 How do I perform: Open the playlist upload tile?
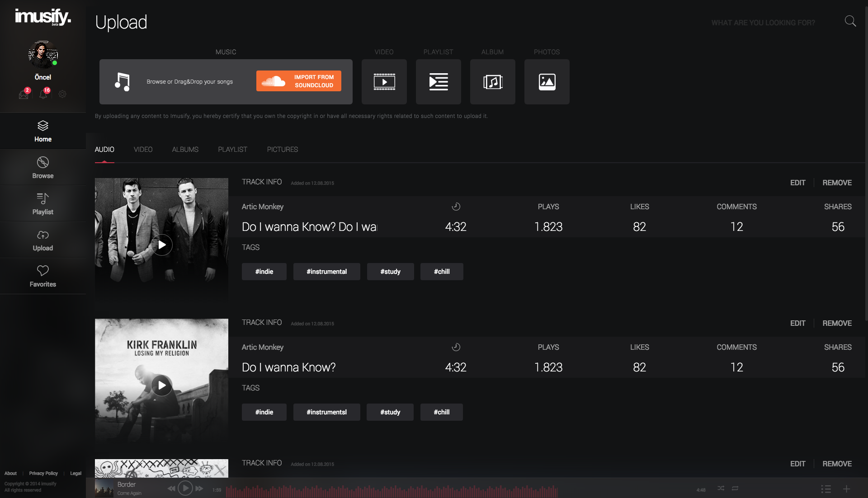(438, 82)
